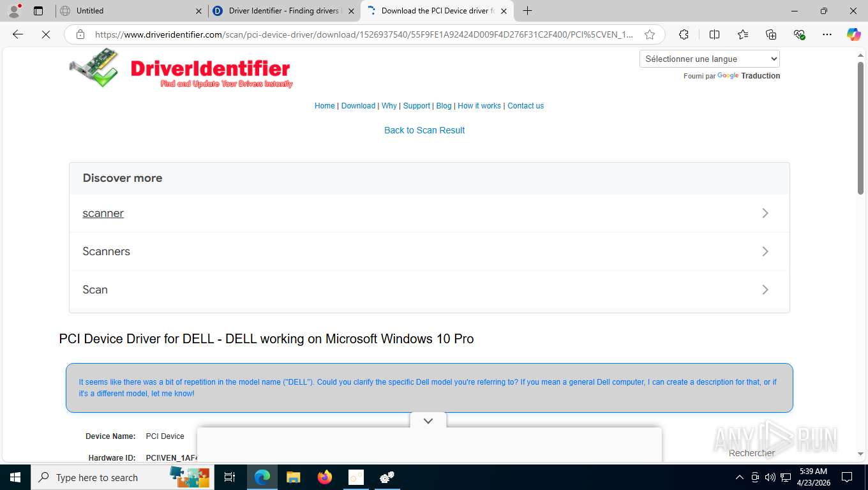Select Download the PCI Device driver tab
This screenshot has width=868, height=490.
pos(437,11)
